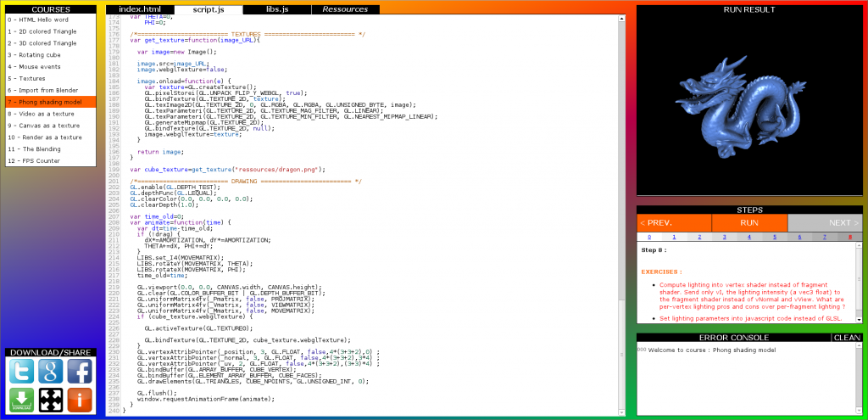Image resolution: width=868 pixels, height=420 pixels.
Task: Jump to step 7 link
Action: click(x=824, y=237)
